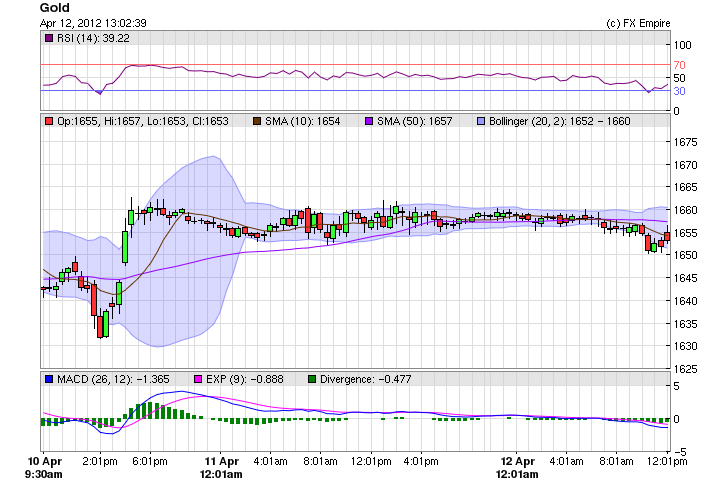Click the 'RSI (14): 39.22' label
The height and width of the screenshot is (487, 710).
click(93, 38)
